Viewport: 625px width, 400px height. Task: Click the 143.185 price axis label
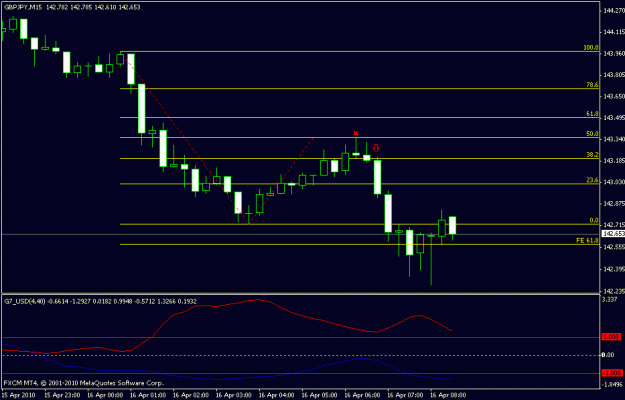pyautogui.click(x=614, y=161)
